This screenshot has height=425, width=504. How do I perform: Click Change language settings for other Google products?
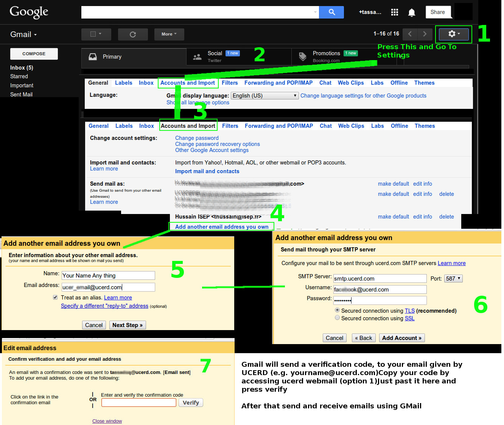click(363, 96)
